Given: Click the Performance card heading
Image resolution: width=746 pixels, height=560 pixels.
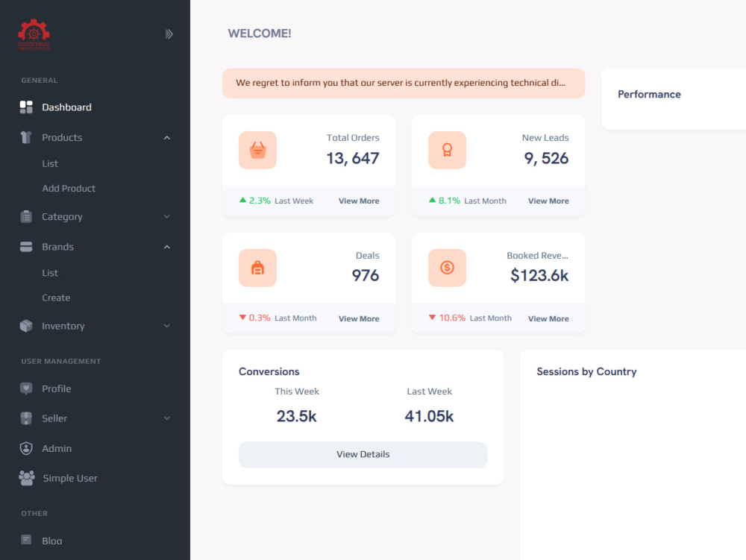Looking at the screenshot, I should (649, 94).
